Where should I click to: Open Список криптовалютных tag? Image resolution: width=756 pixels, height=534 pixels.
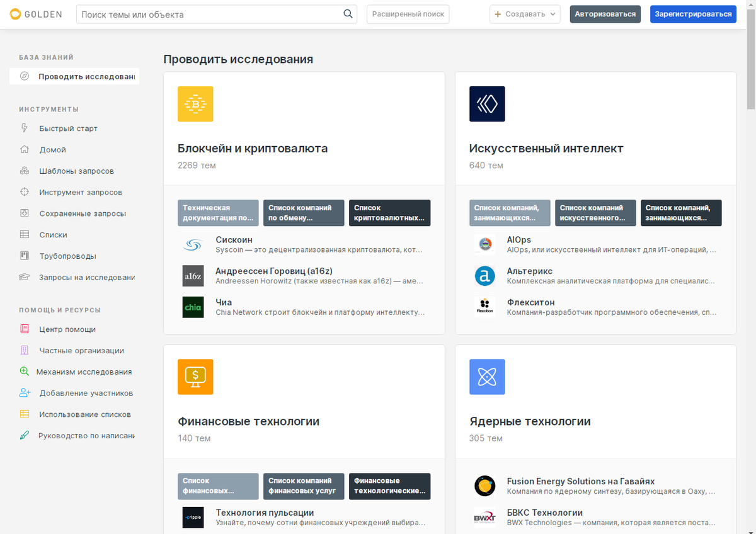(x=389, y=213)
